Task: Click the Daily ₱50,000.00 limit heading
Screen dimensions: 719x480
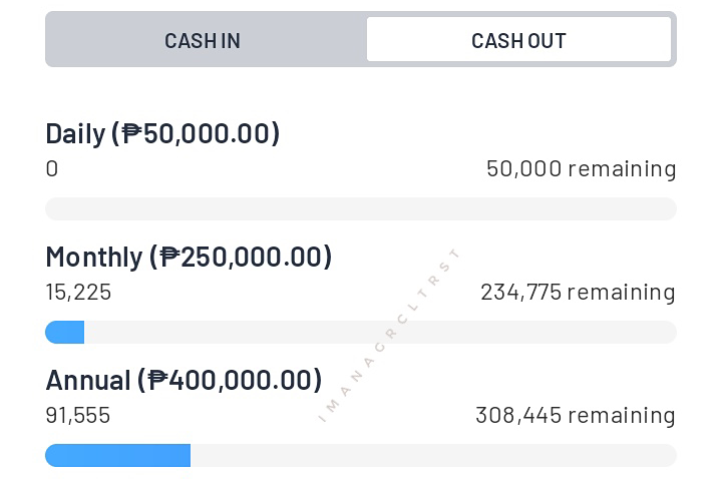Action: (x=162, y=134)
